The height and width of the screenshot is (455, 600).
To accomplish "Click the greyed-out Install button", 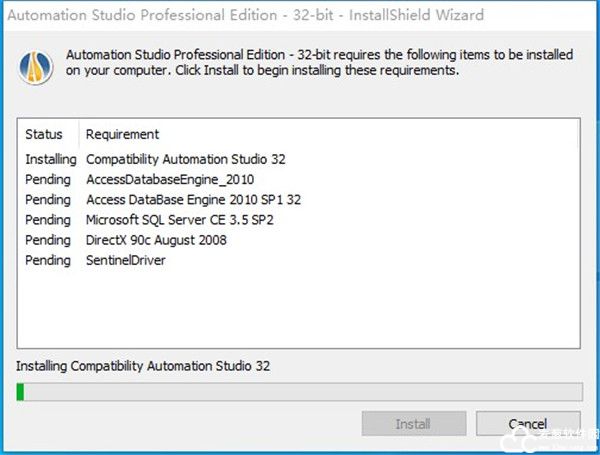I will (414, 424).
